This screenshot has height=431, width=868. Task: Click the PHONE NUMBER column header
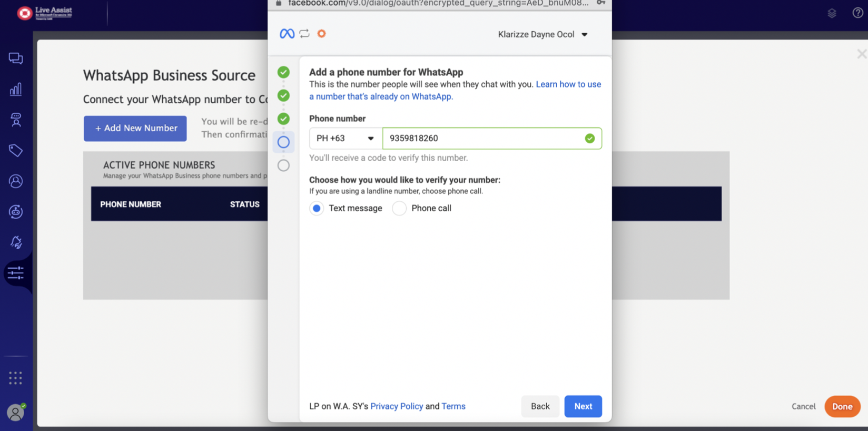coord(131,204)
